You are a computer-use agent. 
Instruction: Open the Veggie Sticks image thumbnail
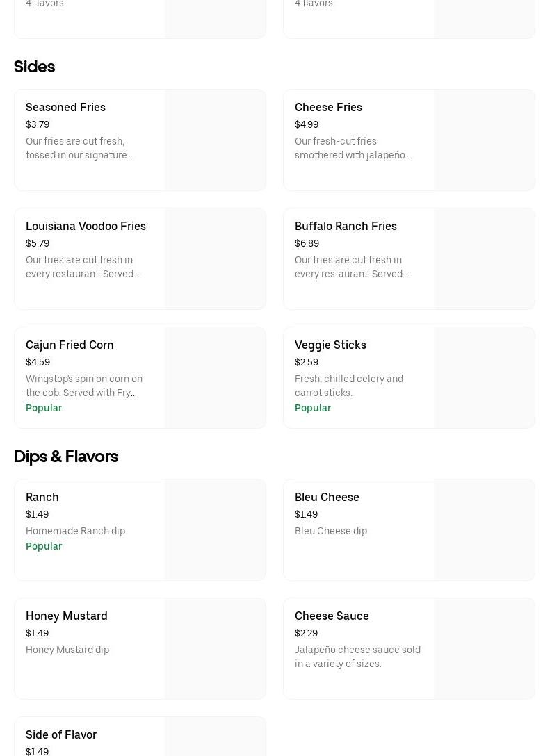pos(484,377)
